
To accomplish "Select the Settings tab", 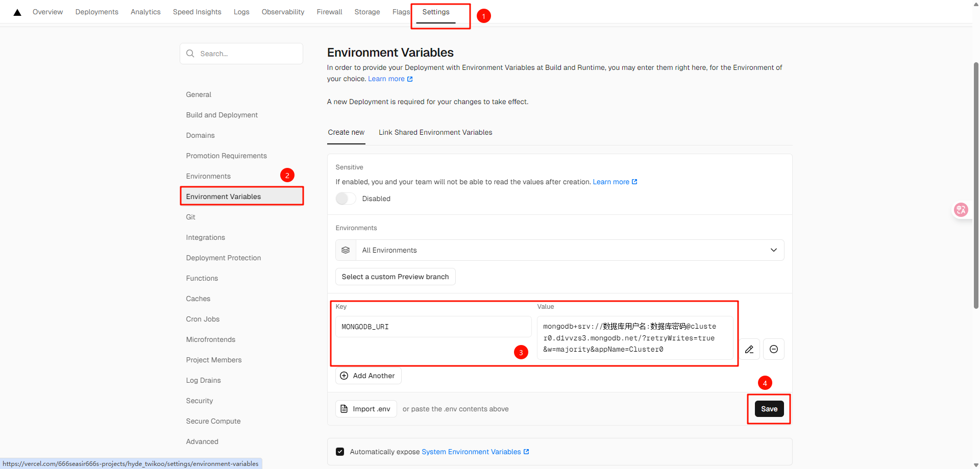I will [x=436, y=12].
